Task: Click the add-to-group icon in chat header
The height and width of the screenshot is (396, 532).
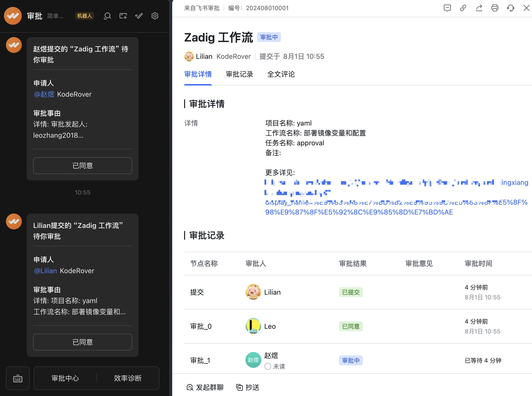Action: (x=123, y=16)
